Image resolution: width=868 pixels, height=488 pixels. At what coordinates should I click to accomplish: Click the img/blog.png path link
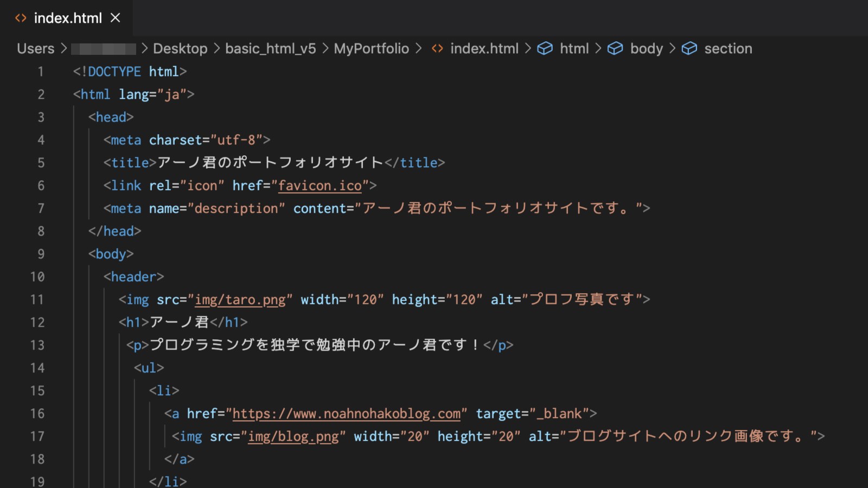point(293,436)
